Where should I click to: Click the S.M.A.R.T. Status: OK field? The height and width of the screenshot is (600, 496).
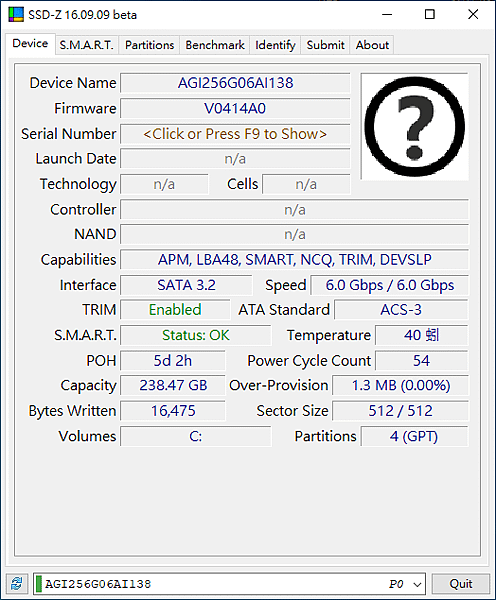point(196,336)
